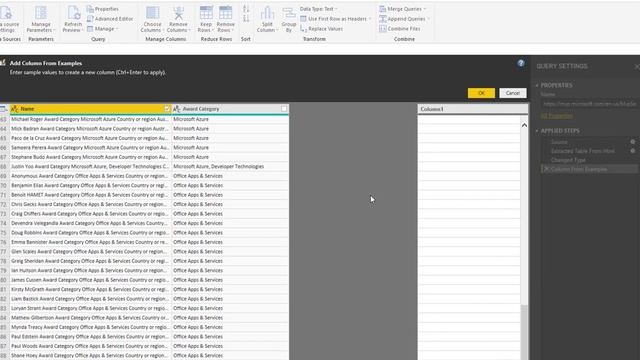The height and width of the screenshot is (360, 640).
Task: Open query Properties in the ribbon
Action: 103,9
